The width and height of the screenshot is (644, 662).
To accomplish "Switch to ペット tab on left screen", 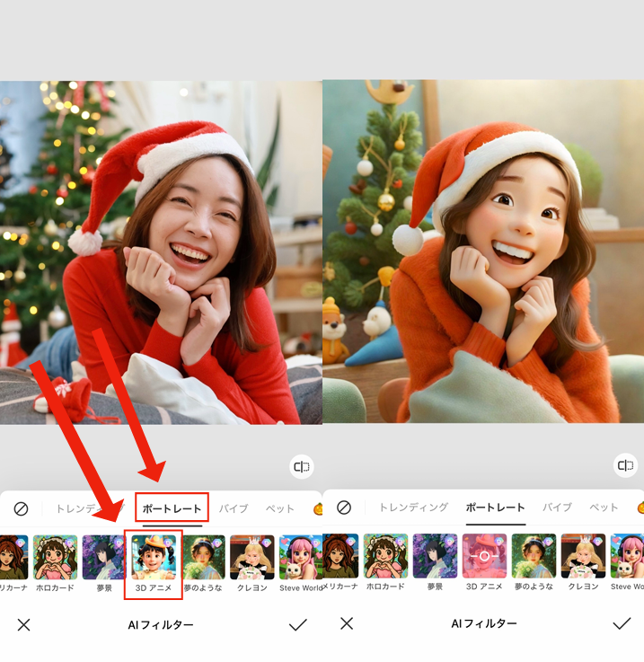I will click(279, 508).
